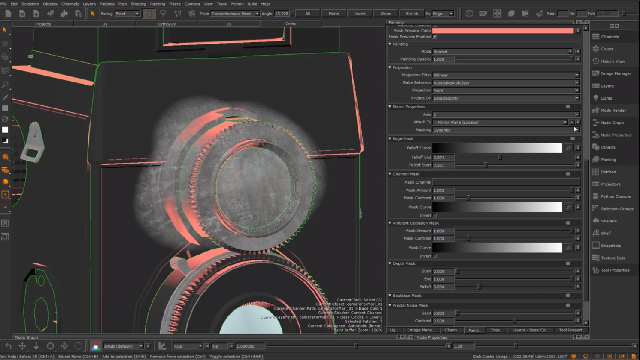Image resolution: width=640 pixels, height=360 pixels.
Task: Toggle Mask Preview Enabled checkbox
Action: coord(435,37)
